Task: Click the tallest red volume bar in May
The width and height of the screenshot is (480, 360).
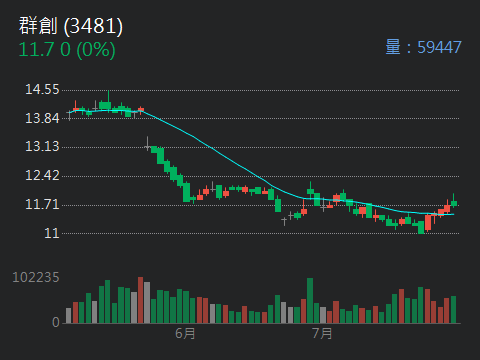Action: pyautogui.click(x=141, y=300)
